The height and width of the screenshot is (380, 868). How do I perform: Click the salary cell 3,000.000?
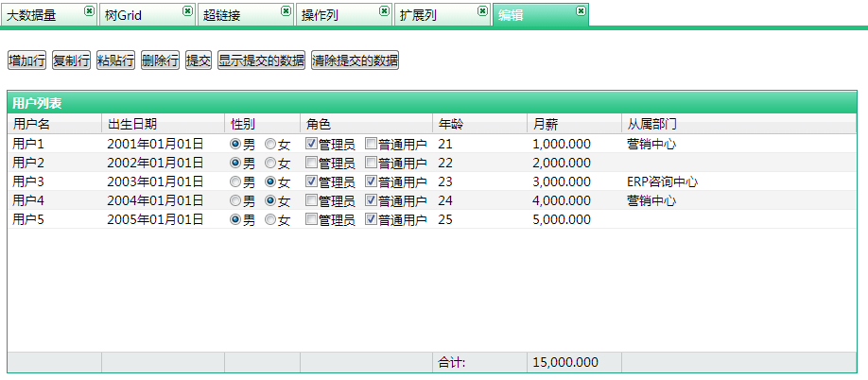point(575,181)
